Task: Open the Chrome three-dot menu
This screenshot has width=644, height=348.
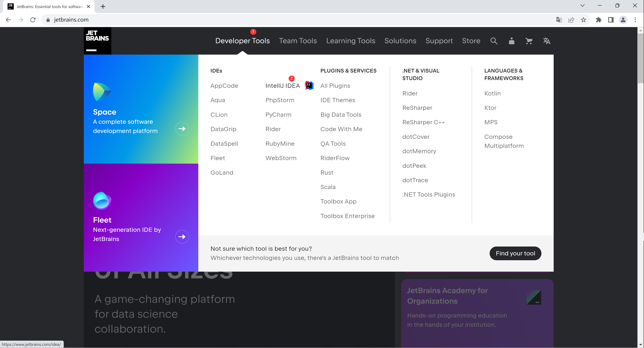Action: [x=635, y=20]
